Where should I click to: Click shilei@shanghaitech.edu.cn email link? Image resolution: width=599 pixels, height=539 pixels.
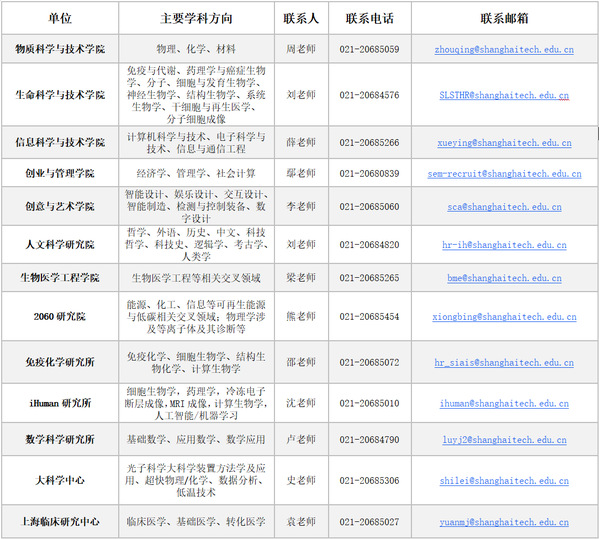point(504,481)
